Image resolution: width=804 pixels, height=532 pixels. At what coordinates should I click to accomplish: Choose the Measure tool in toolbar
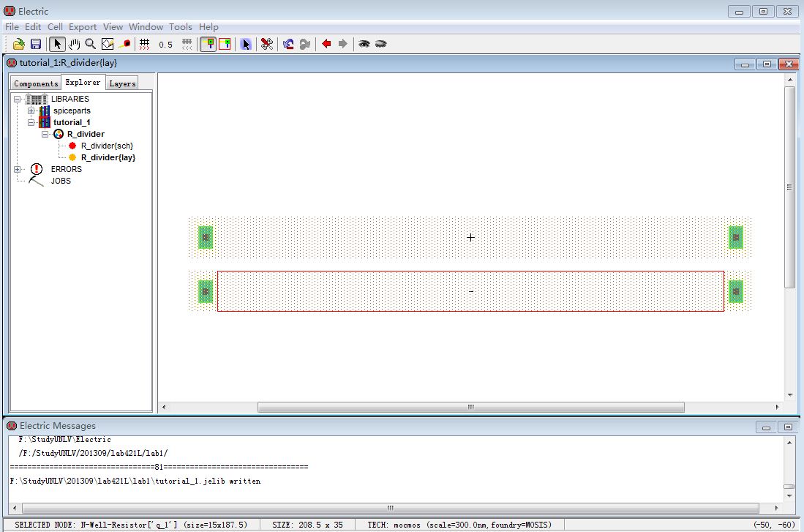coord(124,44)
